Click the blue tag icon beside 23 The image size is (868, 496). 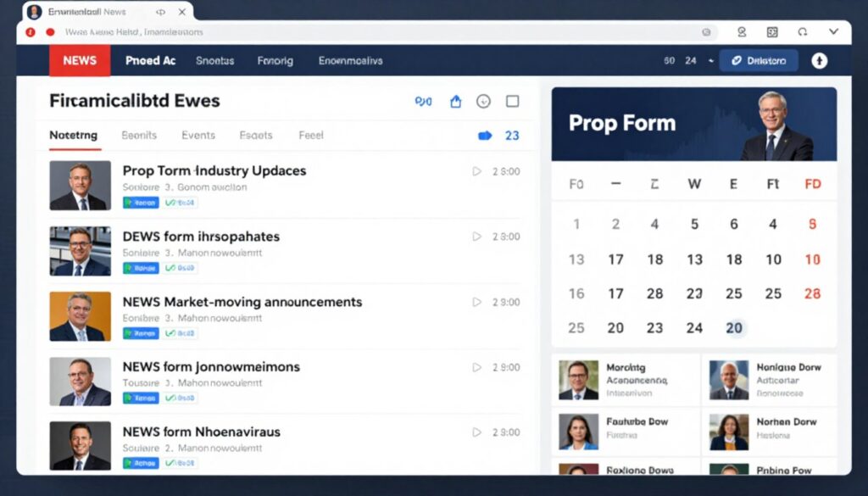click(485, 136)
